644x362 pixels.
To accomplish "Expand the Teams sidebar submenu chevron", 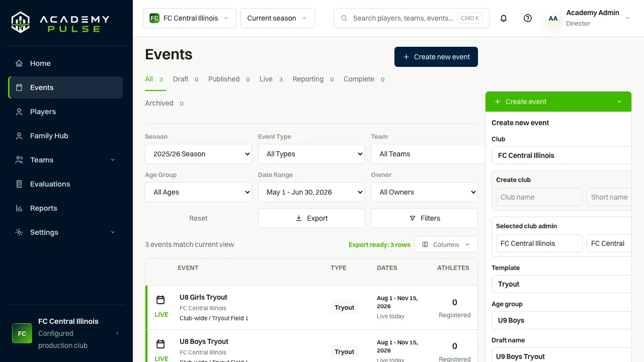I will tap(113, 160).
